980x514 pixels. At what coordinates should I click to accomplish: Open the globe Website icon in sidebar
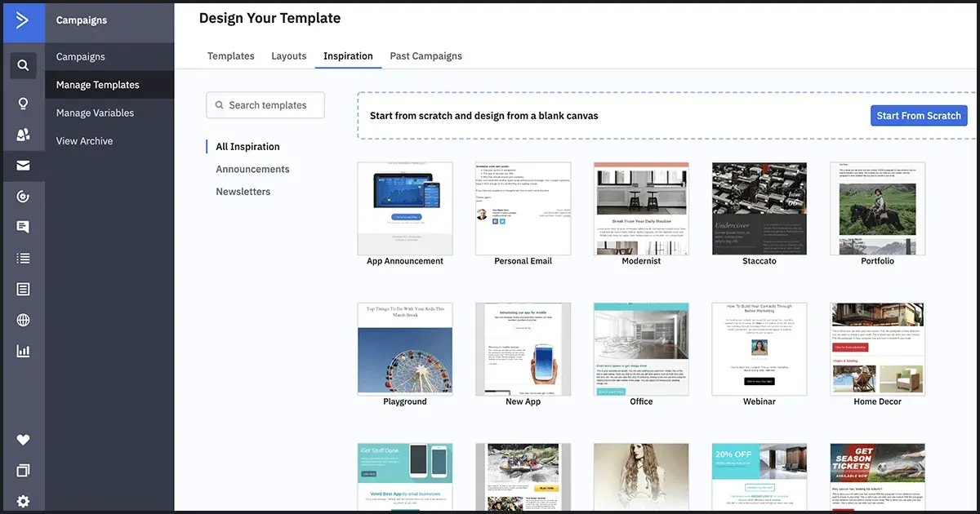(x=22, y=319)
